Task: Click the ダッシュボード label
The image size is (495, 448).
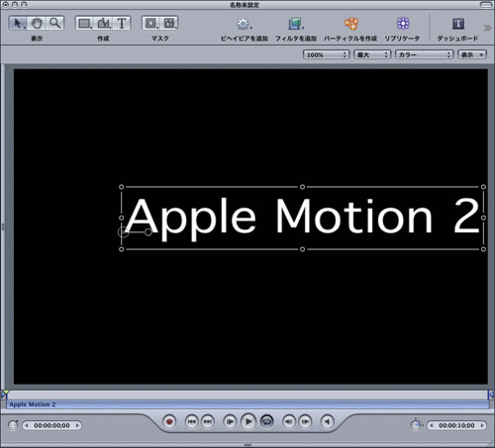Action: point(457,39)
